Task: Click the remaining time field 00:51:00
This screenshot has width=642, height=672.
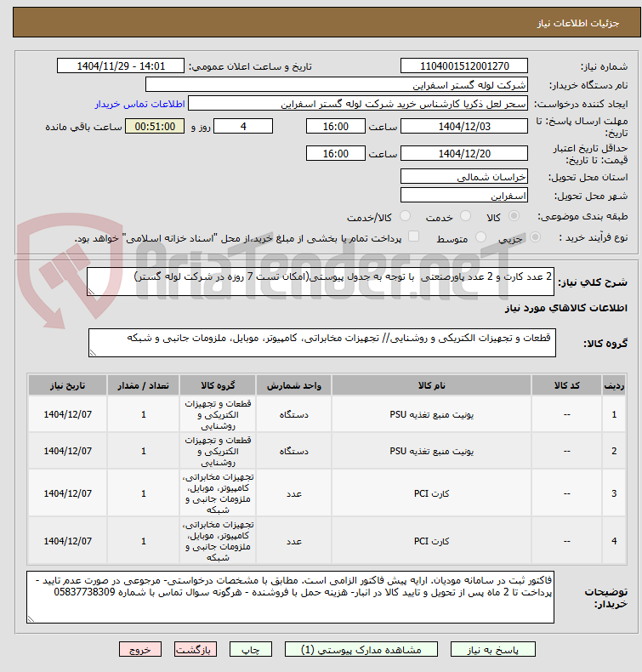Action: tap(155, 127)
